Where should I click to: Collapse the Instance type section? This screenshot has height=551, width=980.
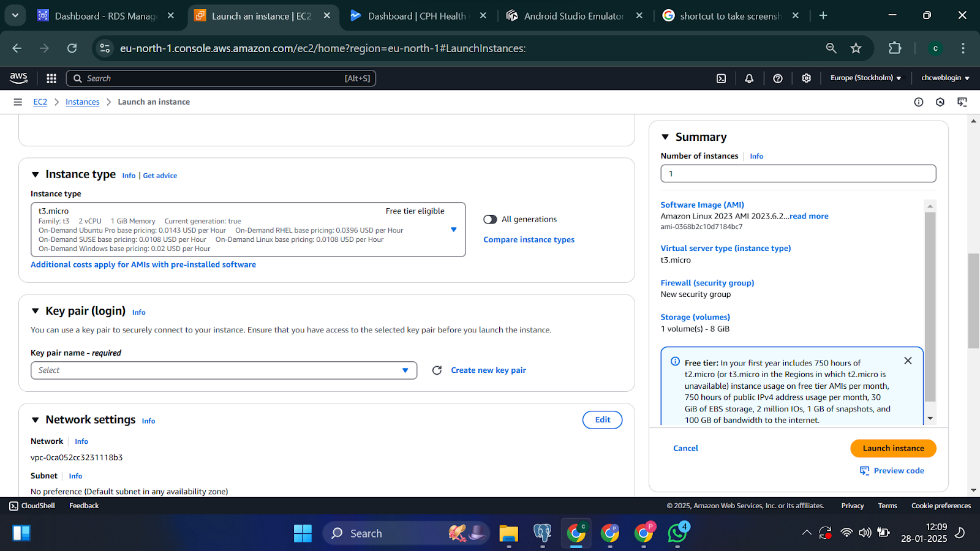pos(36,175)
